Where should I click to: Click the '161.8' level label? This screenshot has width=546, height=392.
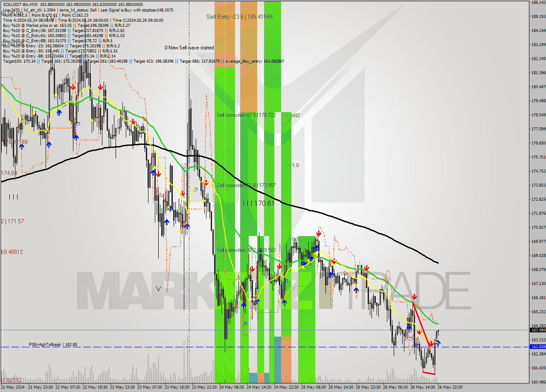click(293, 165)
